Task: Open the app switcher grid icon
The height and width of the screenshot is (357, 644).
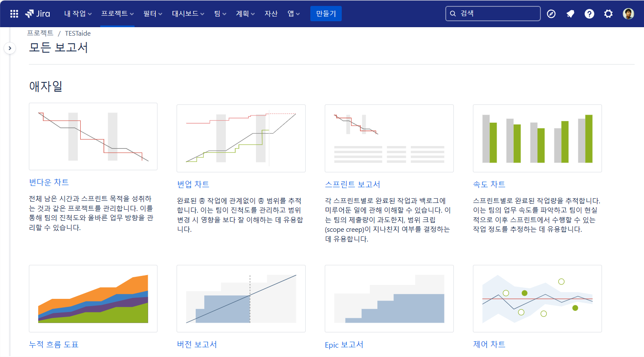Action: pos(14,14)
